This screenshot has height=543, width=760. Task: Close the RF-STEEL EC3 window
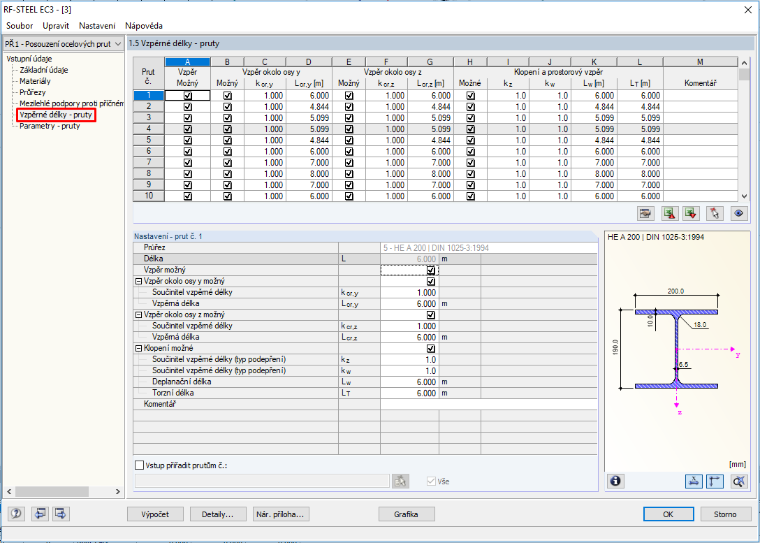point(748,10)
